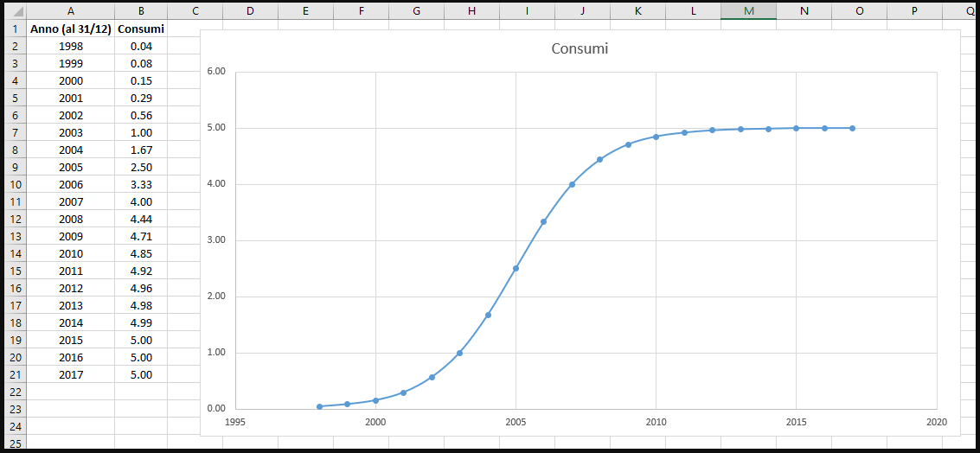Click the 3.00 label on the vertical axis
The width and height of the screenshot is (980, 453).
click(215, 240)
